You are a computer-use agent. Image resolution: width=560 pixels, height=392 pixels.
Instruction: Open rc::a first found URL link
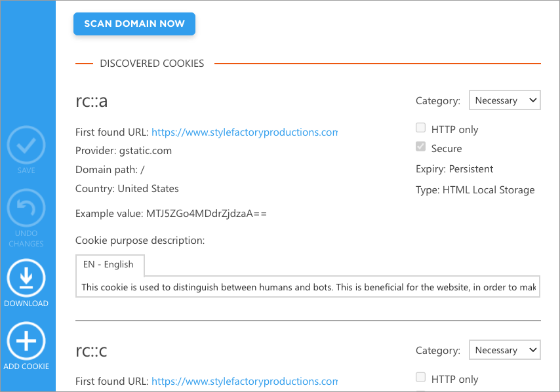pos(245,132)
